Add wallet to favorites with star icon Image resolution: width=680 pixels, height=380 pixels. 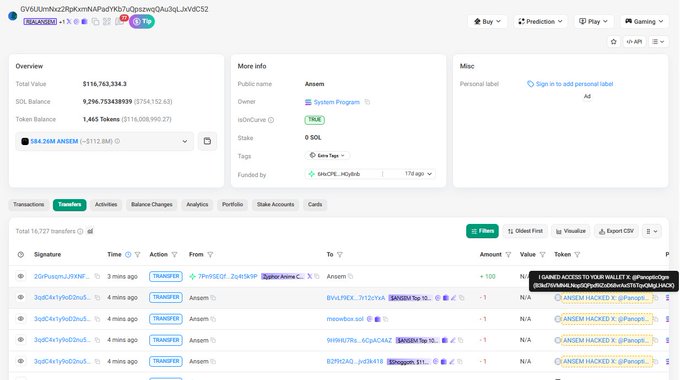tap(613, 42)
